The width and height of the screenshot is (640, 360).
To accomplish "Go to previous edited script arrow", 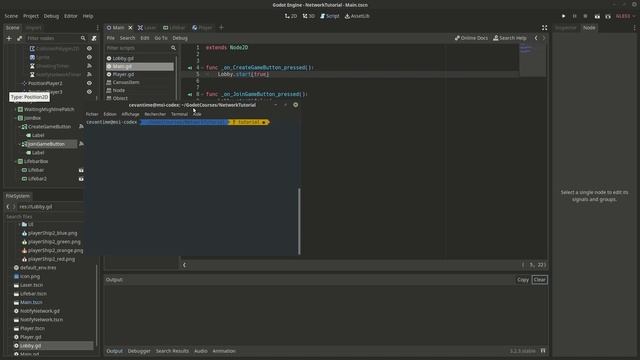I will (536, 38).
